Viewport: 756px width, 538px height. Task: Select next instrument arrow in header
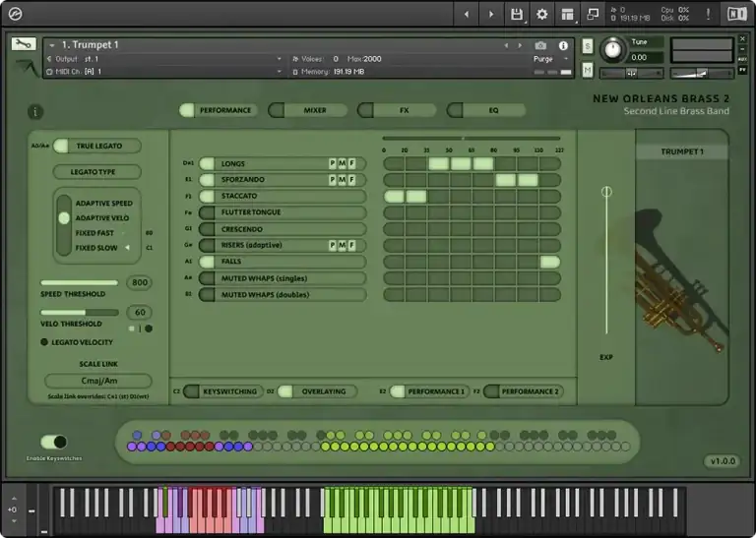pos(520,46)
